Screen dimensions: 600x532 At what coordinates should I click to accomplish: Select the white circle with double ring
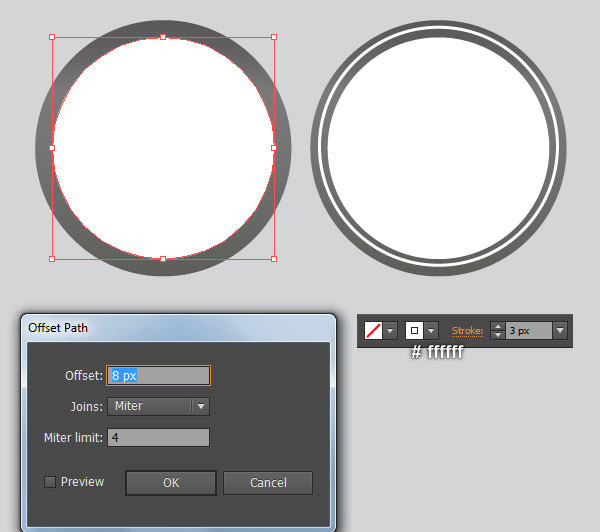[x=439, y=148]
